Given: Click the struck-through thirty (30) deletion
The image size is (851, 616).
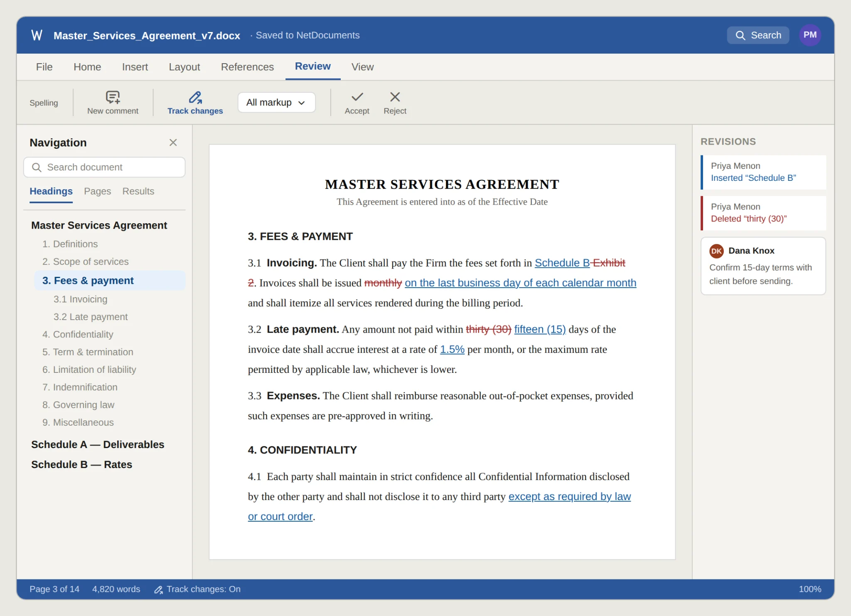Looking at the screenshot, I should pyautogui.click(x=488, y=329).
